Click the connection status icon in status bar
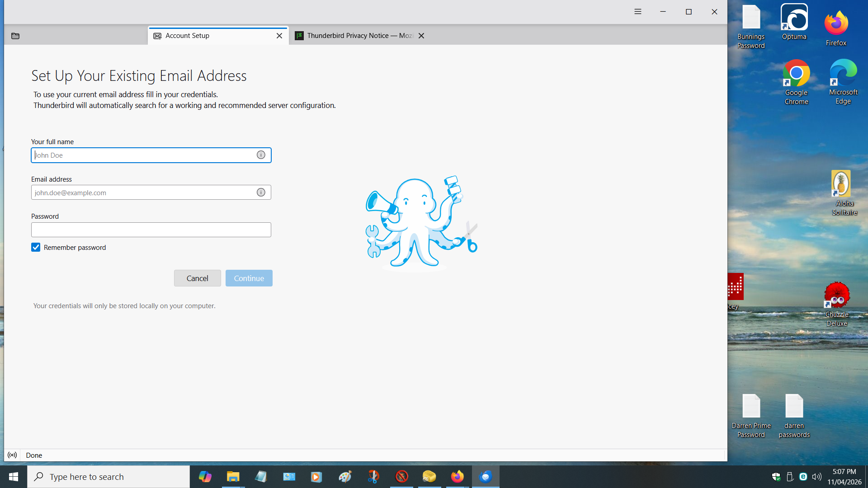 [x=12, y=455]
